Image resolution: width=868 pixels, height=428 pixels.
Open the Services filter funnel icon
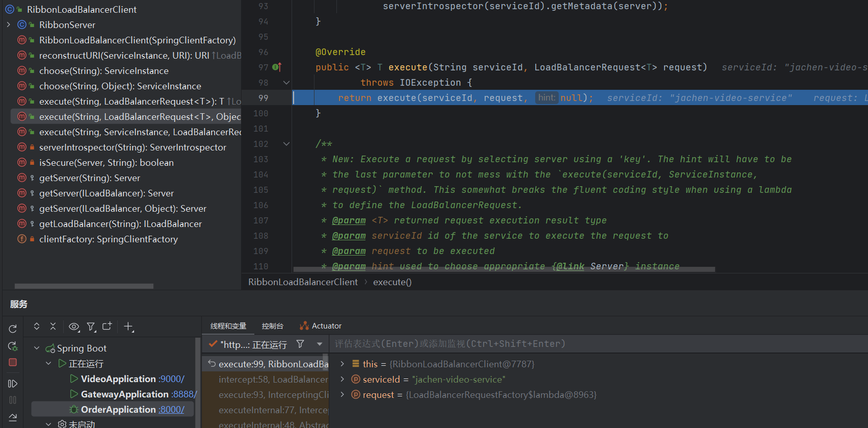coord(91,326)
